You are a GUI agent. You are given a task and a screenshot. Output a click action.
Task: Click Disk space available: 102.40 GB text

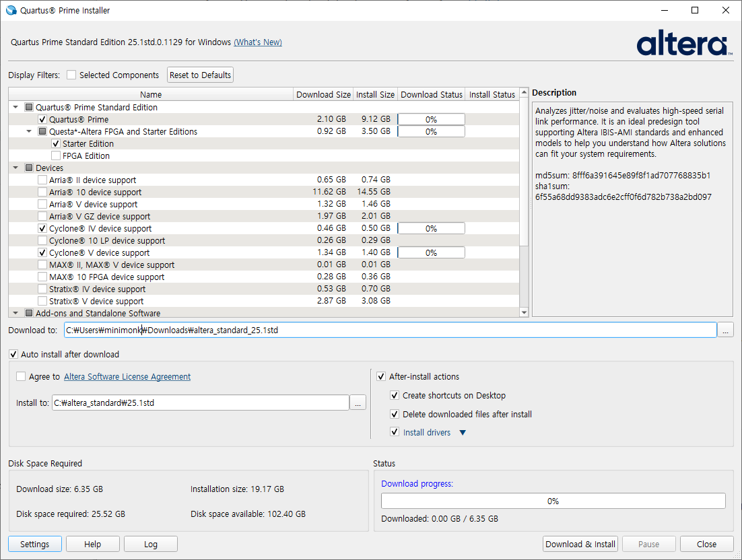pyautogui.click(x=248, y=514)
